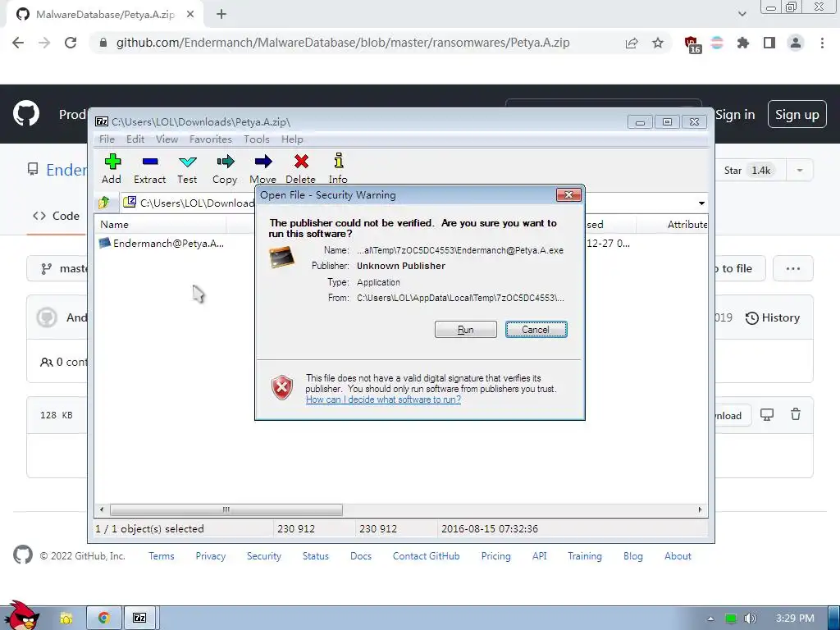The width and height of the screenshot is (840, 630).
Task: Click Run in the Security Warning dialog
Action: (466, 330)
